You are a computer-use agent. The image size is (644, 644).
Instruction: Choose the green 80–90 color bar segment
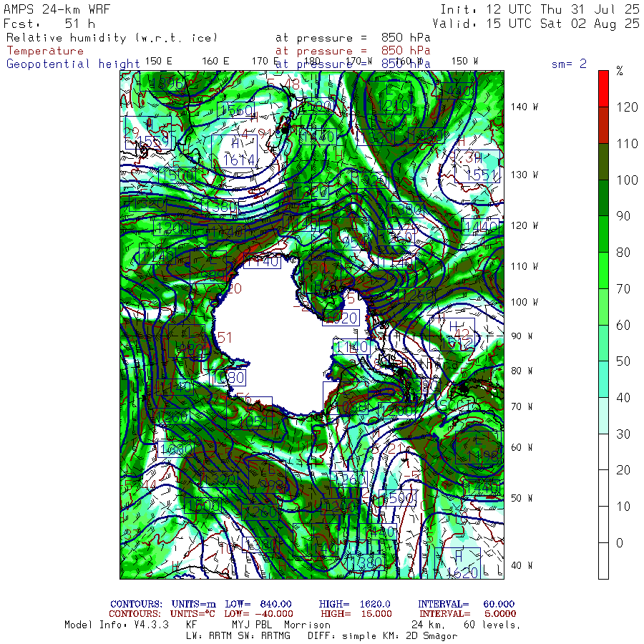point(603,234)
